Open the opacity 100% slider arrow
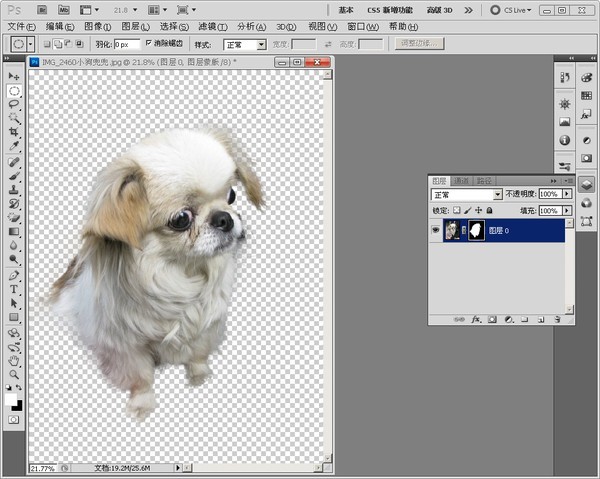The image size is (600, 479). [567, 194]
